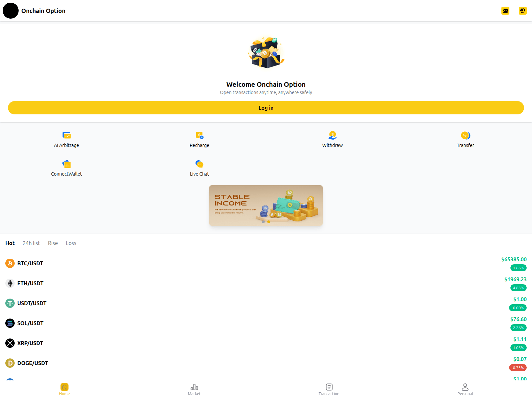Screen dimensions: 532x399
Task: Click the Transfer label
Action: [465, 145]
